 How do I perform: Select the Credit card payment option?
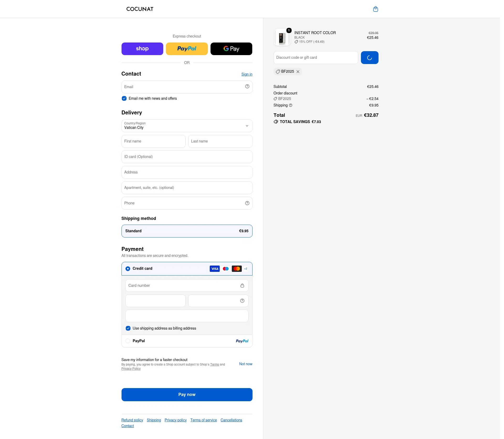[128, 269]
